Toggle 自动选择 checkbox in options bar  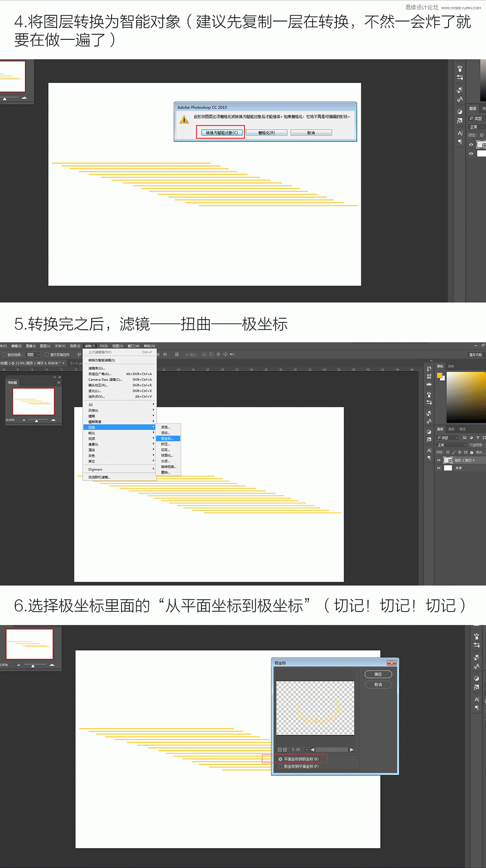(x=4, y=355)
